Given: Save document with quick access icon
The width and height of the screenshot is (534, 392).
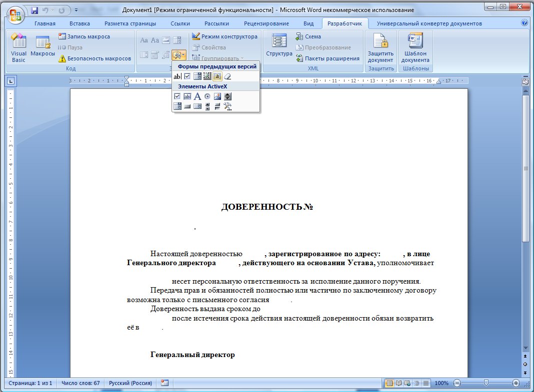Looking at the screenshot, I should (34, 10).
